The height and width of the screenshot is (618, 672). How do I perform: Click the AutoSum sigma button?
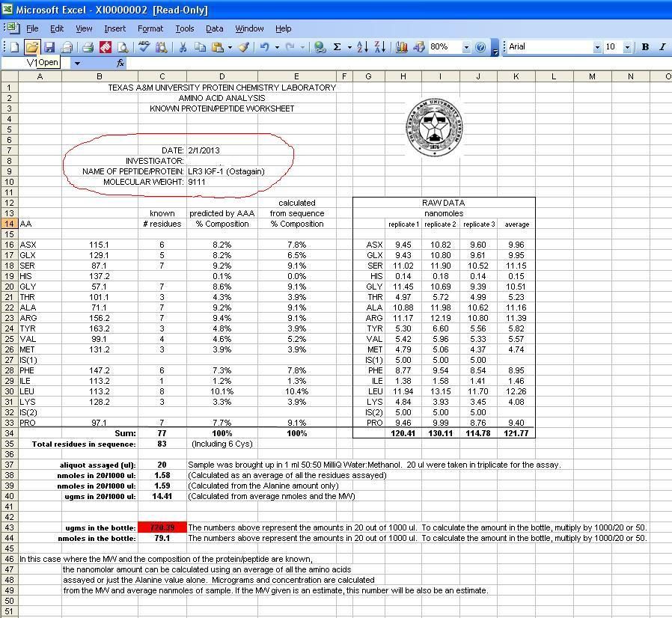(337, 46)
